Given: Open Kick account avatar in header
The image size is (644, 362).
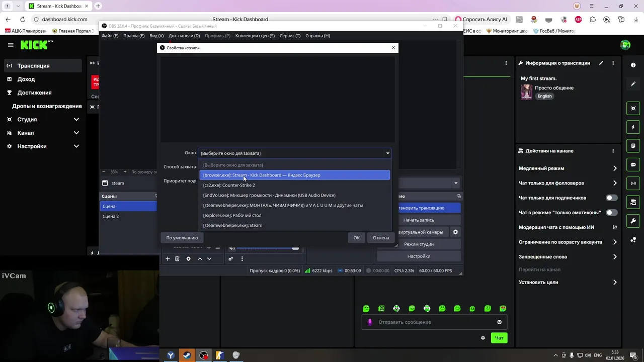Looking at the screenshot, I should pyautogui.click(x=625, y=45).
